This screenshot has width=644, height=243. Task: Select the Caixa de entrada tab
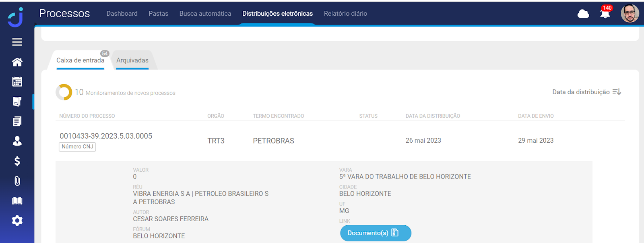[80, 60]
